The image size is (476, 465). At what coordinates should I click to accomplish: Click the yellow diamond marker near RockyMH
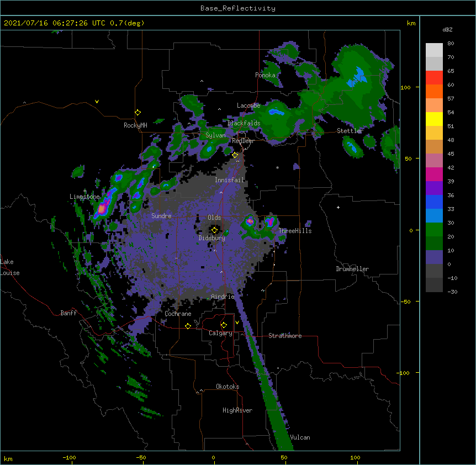pos(137,113)
